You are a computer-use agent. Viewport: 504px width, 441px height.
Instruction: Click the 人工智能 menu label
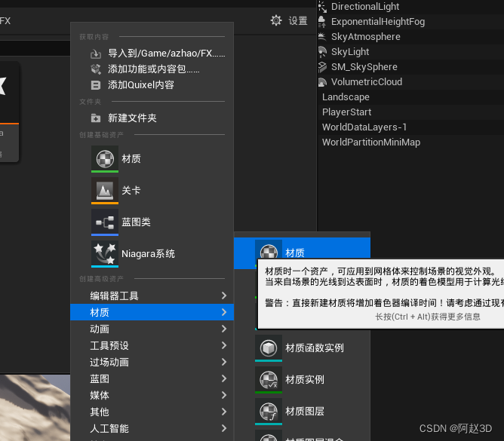pyautogui.click(x=109, y=428)
